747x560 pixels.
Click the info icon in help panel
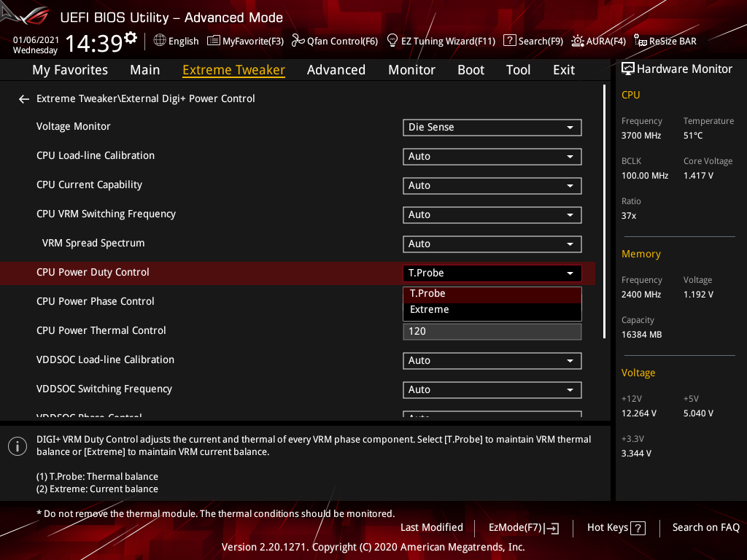point(18,446)
